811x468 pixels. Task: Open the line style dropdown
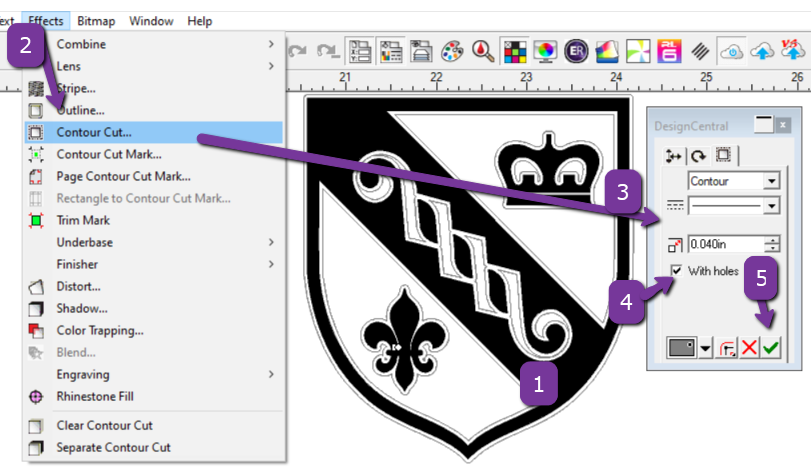click(770, 205)
